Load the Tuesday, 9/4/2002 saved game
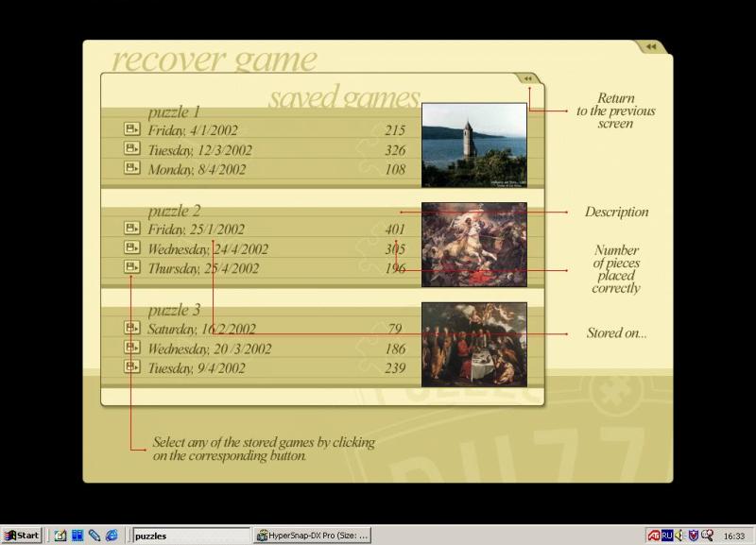Image resolution: width=756 pixels, height=545 pixels. pos(131,366)
